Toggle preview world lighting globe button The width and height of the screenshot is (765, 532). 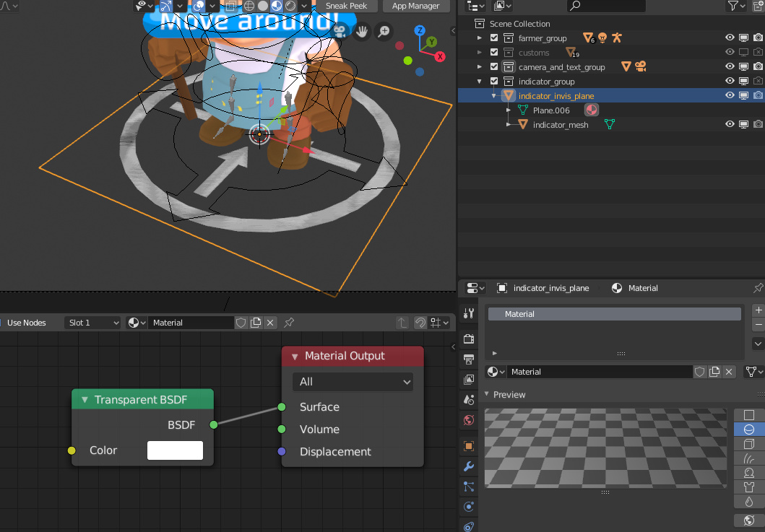[x=749, y=520]
